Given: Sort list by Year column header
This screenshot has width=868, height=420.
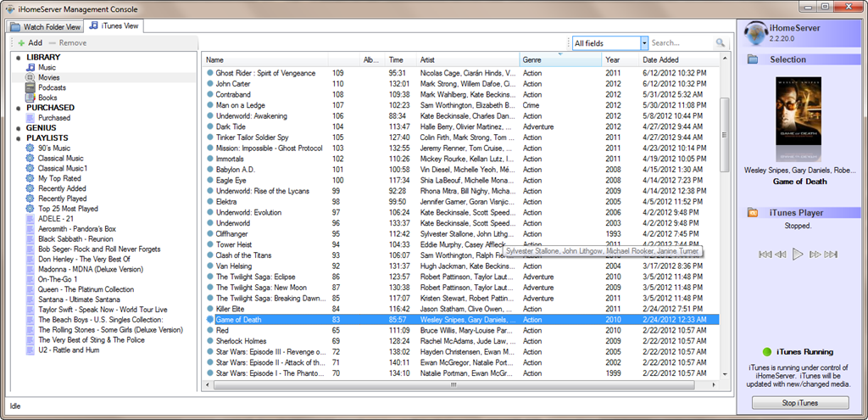Looking at the screenshot, I should (620, 59).
